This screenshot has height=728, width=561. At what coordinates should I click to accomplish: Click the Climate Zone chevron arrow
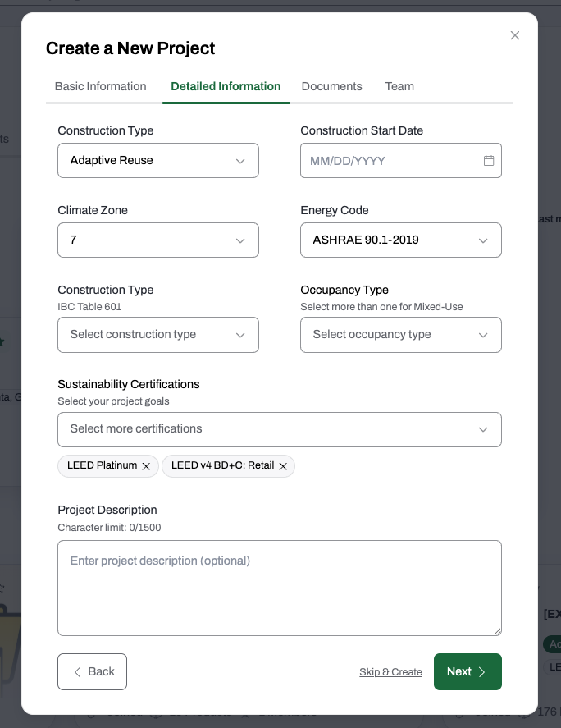(240, 240)
